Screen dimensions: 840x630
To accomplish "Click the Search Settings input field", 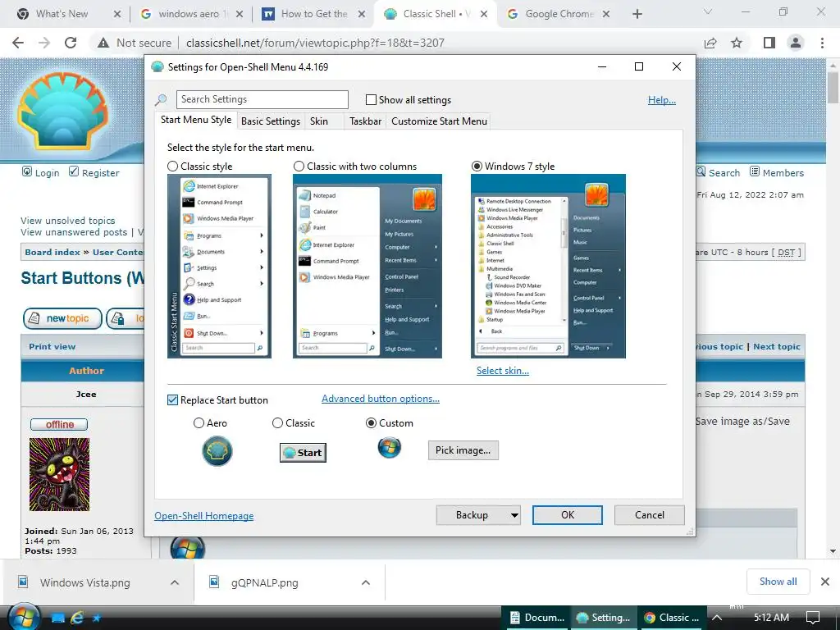I will [262, 99].
